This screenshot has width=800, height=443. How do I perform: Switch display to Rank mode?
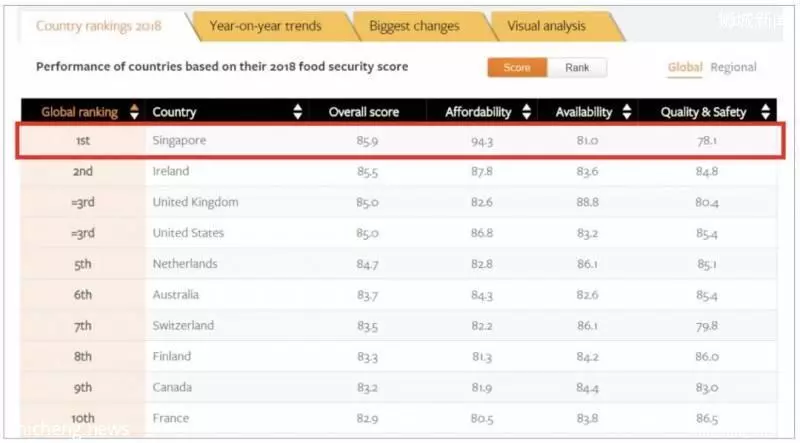(x=577, y=68)
